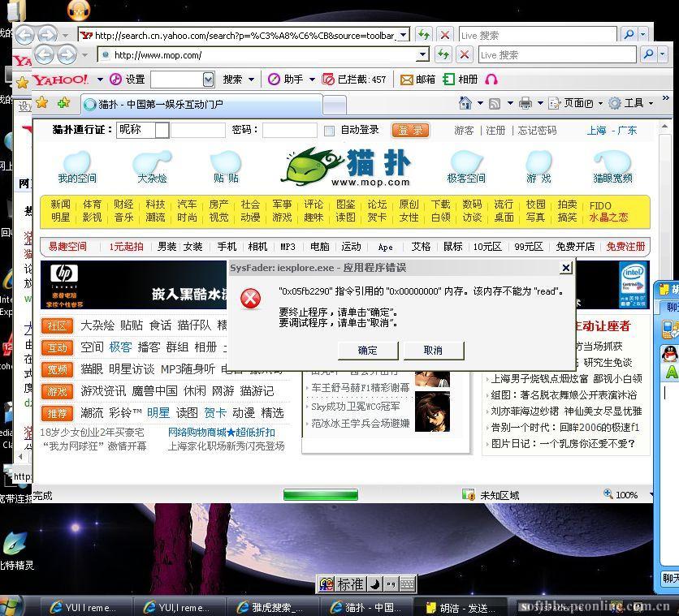
Task: Select the 猫扑 browser tab
Action: (x=201, y=104)
